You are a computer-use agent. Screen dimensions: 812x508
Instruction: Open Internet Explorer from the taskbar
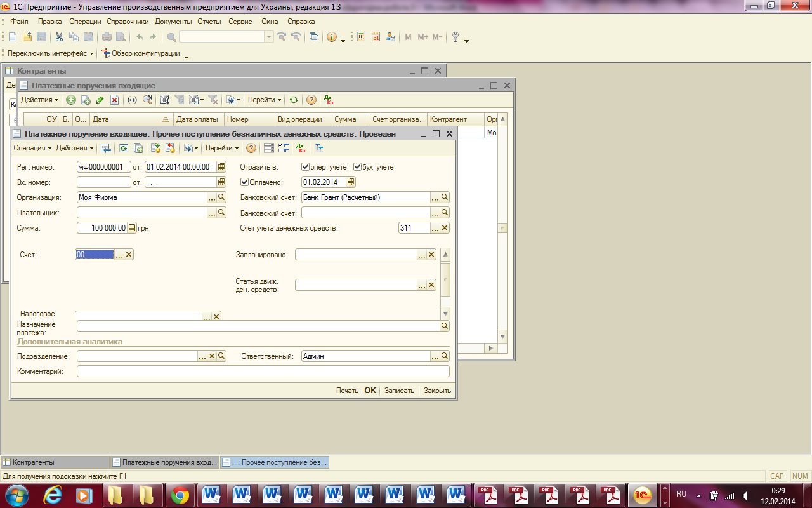(x=53, y=495)
